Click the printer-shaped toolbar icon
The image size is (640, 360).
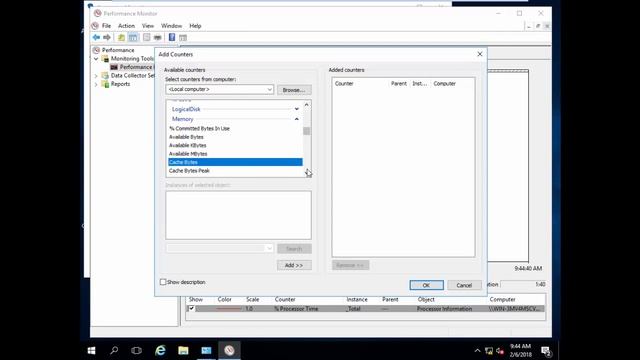pos(158,38)
